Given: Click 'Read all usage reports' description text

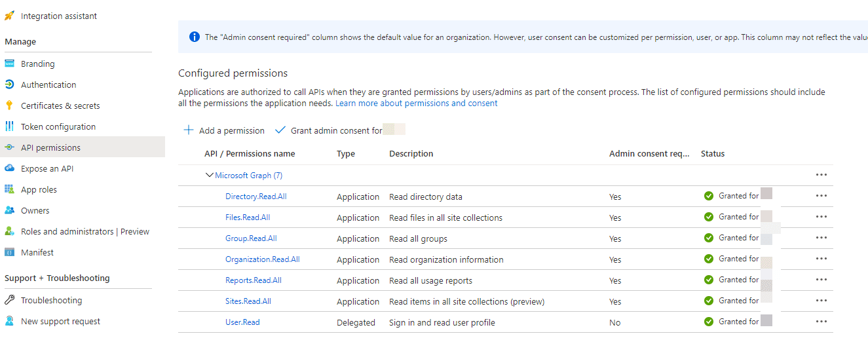Looking at the screenshot, I should 430,280.
